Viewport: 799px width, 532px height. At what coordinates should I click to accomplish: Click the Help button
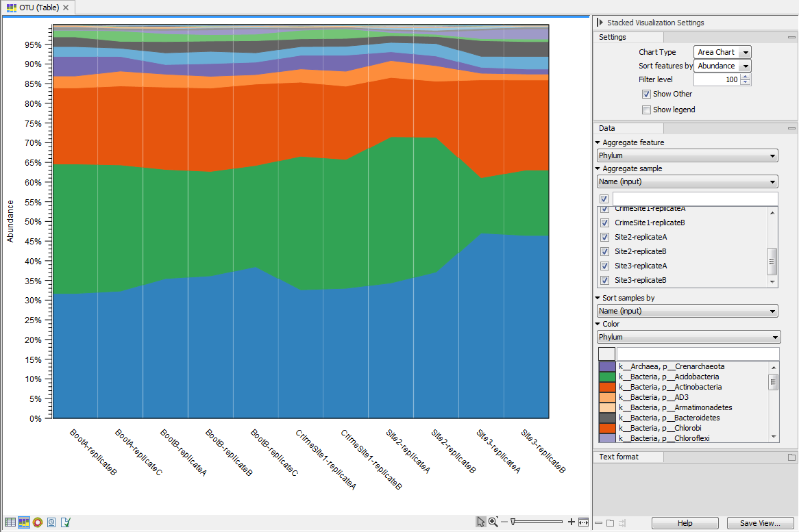tap(685, 523)
